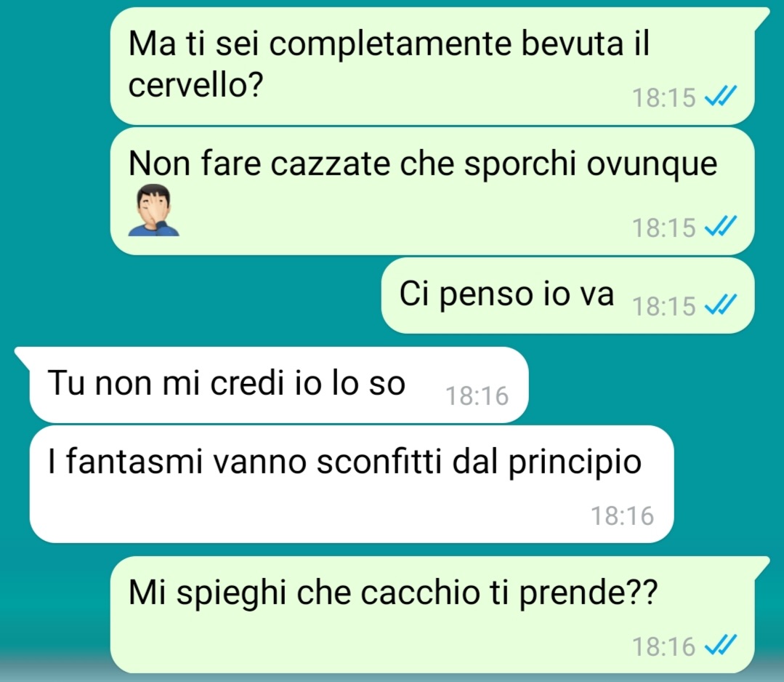Tap double check marks beside 'Ci penso io va'

(x=721, y=305)
